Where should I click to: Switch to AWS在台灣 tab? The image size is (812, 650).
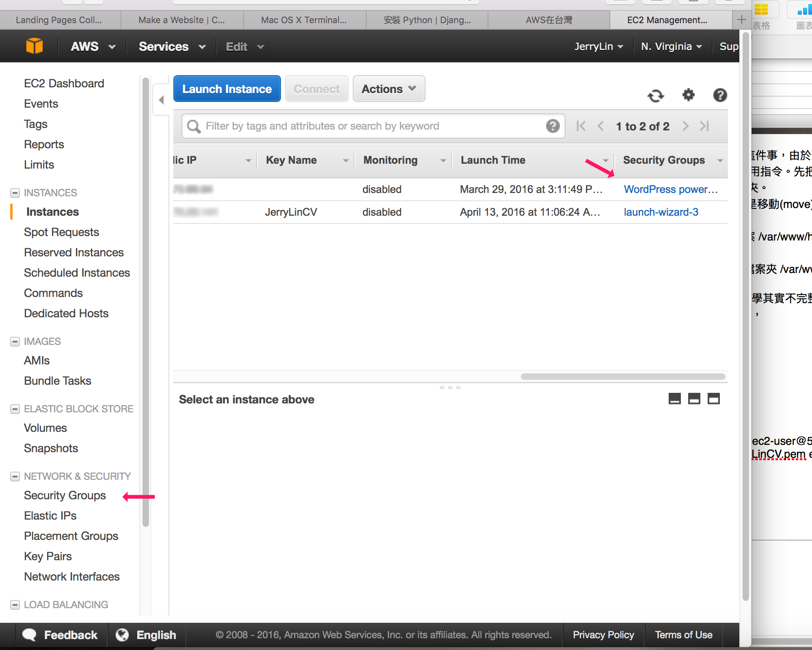point(549,20)
